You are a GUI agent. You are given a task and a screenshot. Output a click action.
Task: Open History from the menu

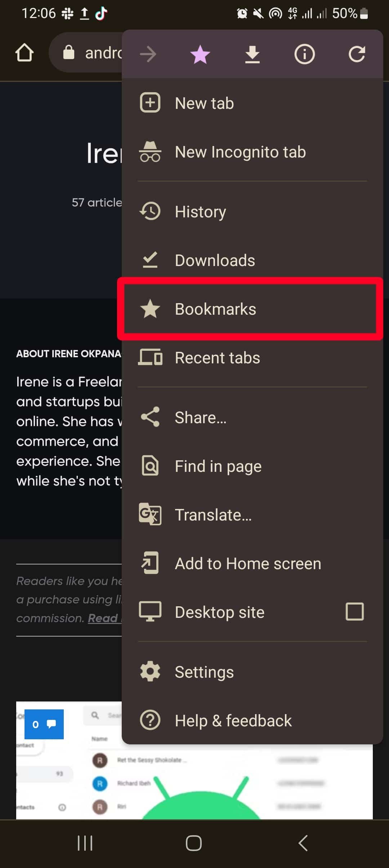[x=252, y=212]
